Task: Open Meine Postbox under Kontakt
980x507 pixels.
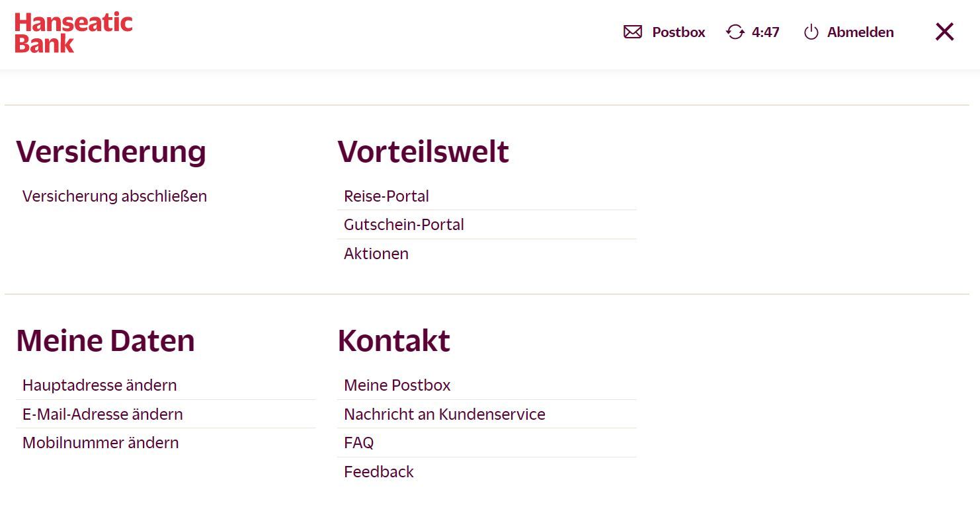Action: click(397, 385)
